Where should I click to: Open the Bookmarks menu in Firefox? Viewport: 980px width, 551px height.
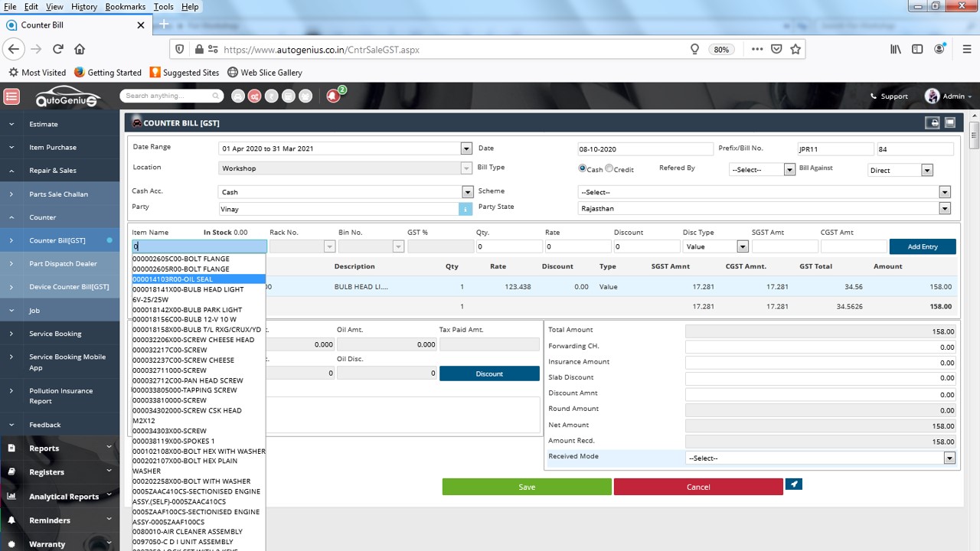[125, 6]
